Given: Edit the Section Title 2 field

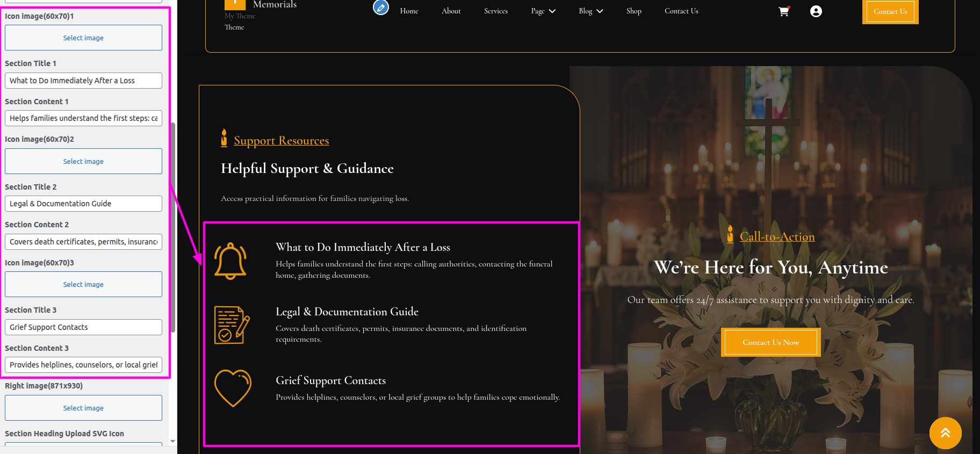Looking at the screenshot, I should (x=83, y=204).
